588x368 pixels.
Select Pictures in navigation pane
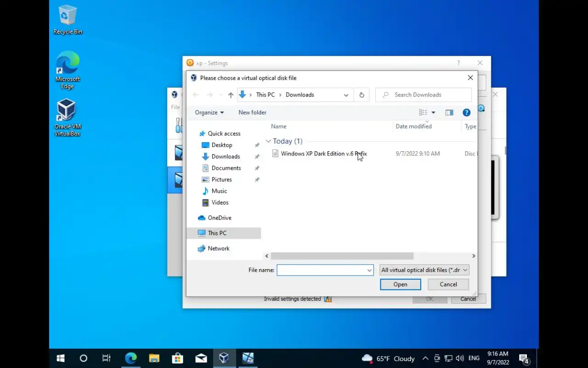(x=221, y=179)
